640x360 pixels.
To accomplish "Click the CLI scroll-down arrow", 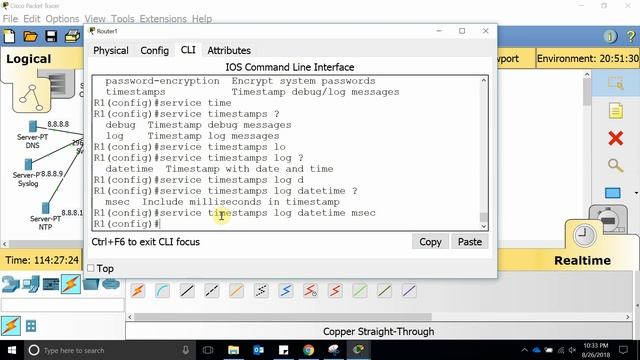I will coord(484,226).
